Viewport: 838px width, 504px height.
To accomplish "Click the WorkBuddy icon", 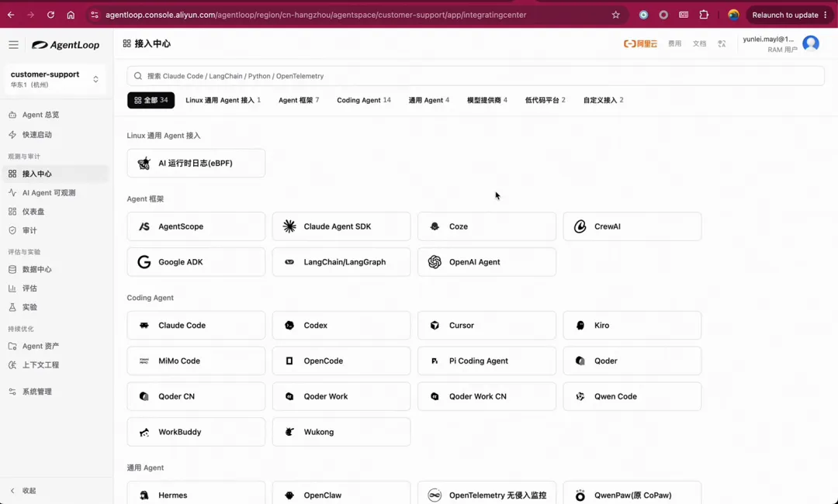I will click(x=144, y=432).
